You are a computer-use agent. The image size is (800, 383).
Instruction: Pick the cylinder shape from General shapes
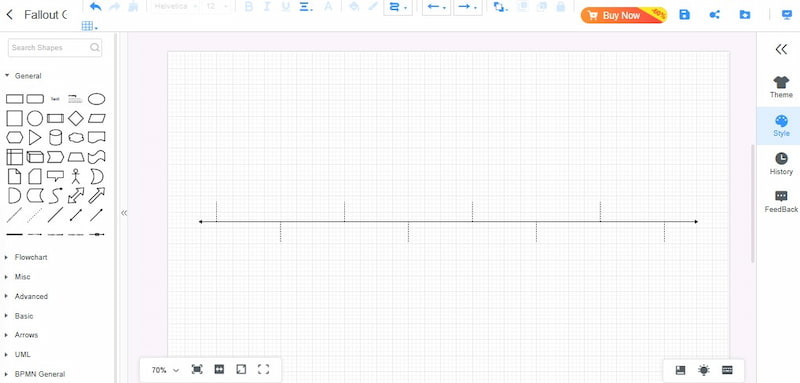click(55, 138)
